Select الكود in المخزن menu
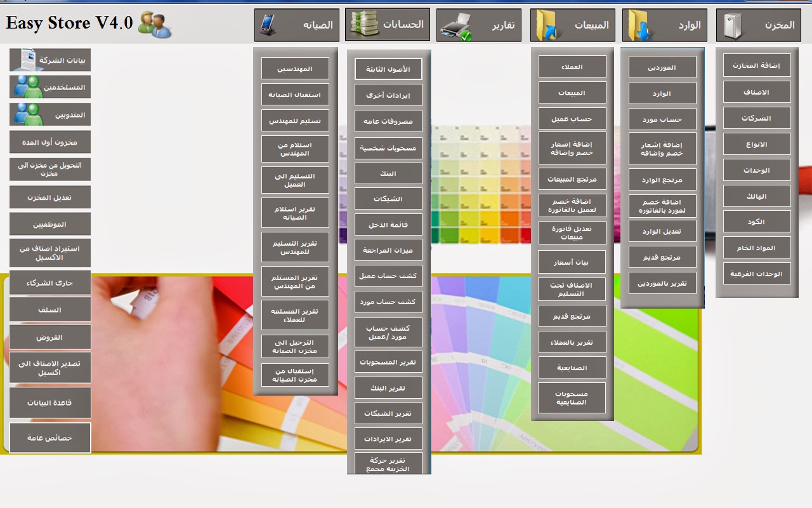The width and height of the screenshot is (812, 508). pyautogui.click(x=757, y=222)
